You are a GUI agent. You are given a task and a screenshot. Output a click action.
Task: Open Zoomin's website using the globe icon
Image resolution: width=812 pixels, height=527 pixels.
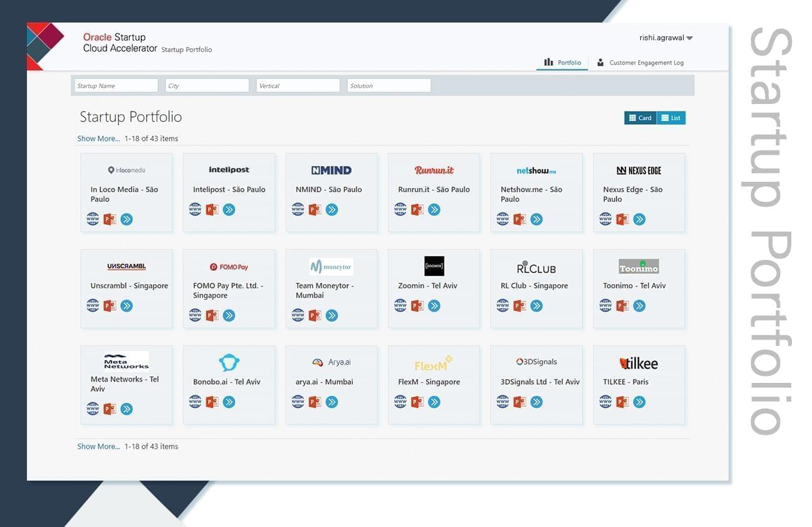tap(400, 305)
